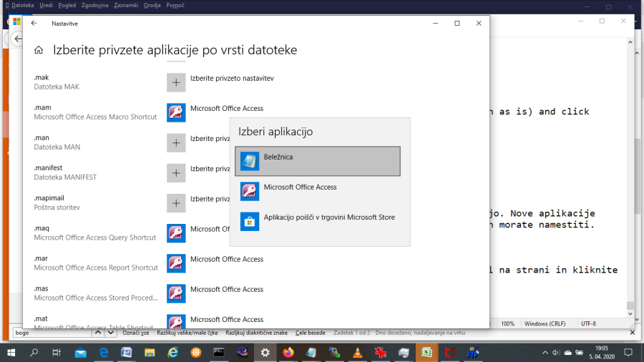Image resolution: width=644 pixels, height=362 pixels.
Task: Launch VLC media player from taskbar
Action: click(358, 353)
